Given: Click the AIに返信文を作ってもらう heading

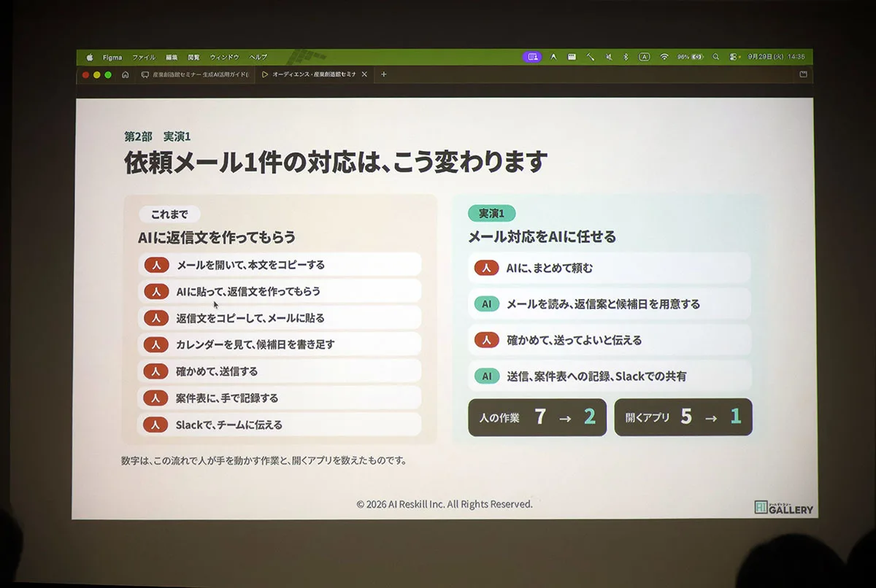Looking at the screenshot, I should tap(217, 237).
